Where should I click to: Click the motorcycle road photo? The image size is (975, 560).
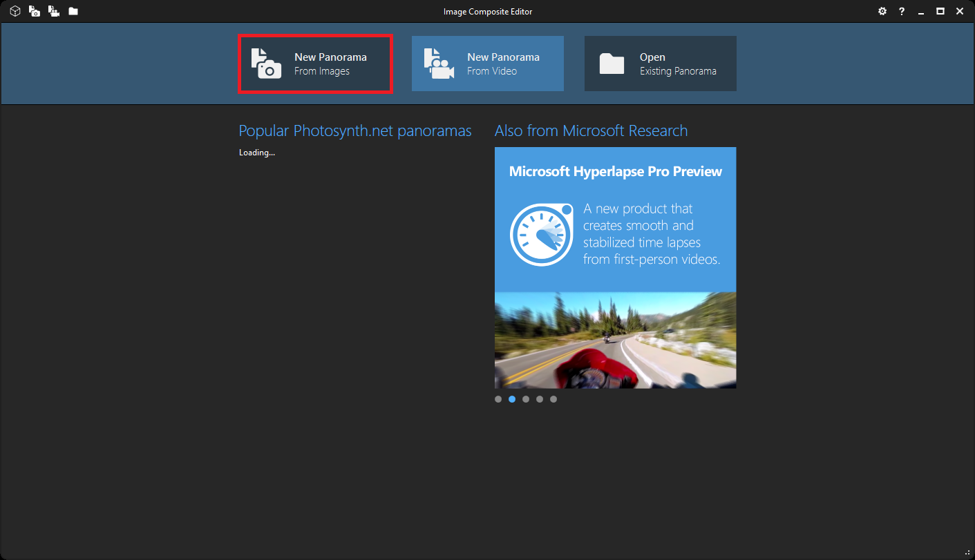click(616, 340)
